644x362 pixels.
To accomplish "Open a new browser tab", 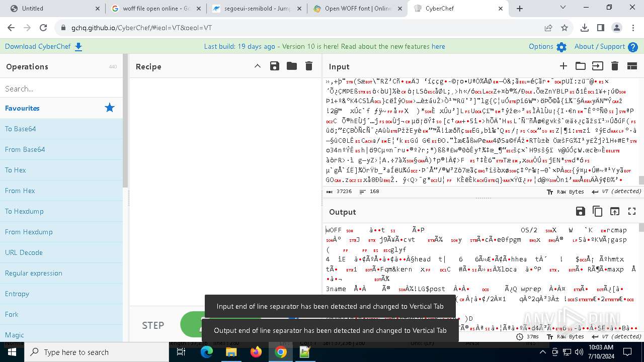I will [x=520, y=9].
